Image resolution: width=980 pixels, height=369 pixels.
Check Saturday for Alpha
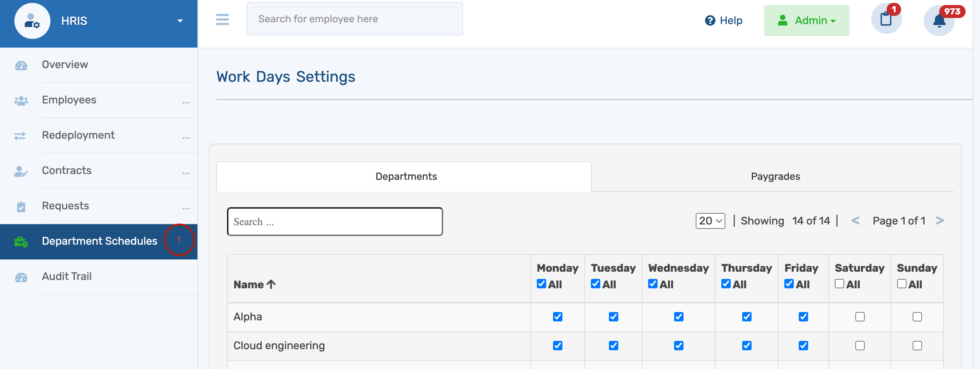coord(860,317)
